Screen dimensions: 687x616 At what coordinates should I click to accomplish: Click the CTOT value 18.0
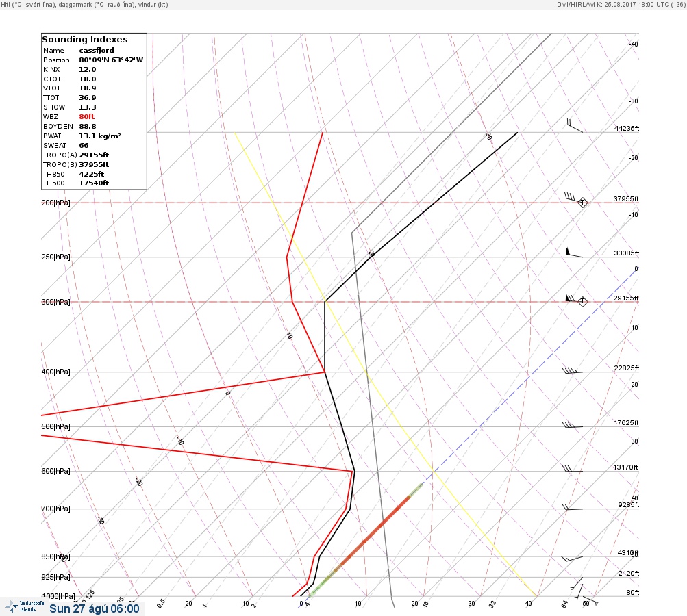click(87, 79)
